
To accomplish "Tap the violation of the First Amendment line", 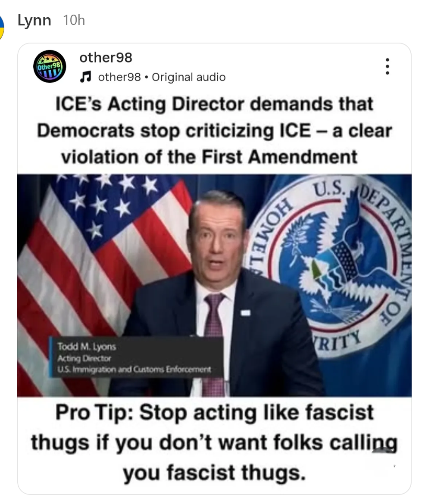I will pos(209,157).
